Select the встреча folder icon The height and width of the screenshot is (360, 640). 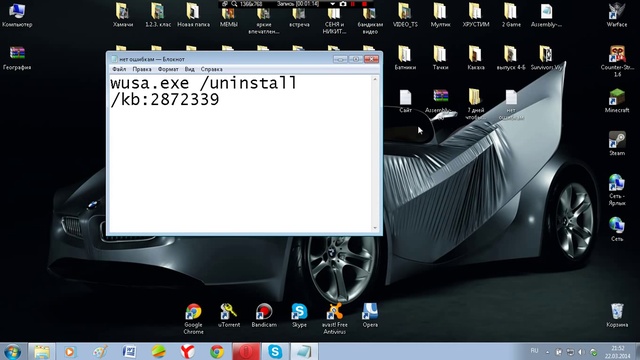tap(299, 18)
